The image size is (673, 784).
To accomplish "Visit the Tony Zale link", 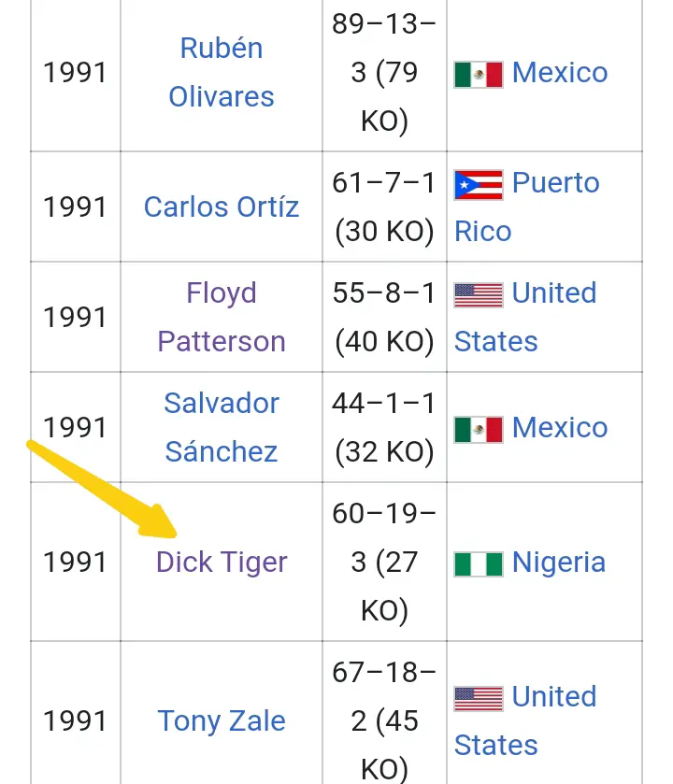I will point(222,721).
